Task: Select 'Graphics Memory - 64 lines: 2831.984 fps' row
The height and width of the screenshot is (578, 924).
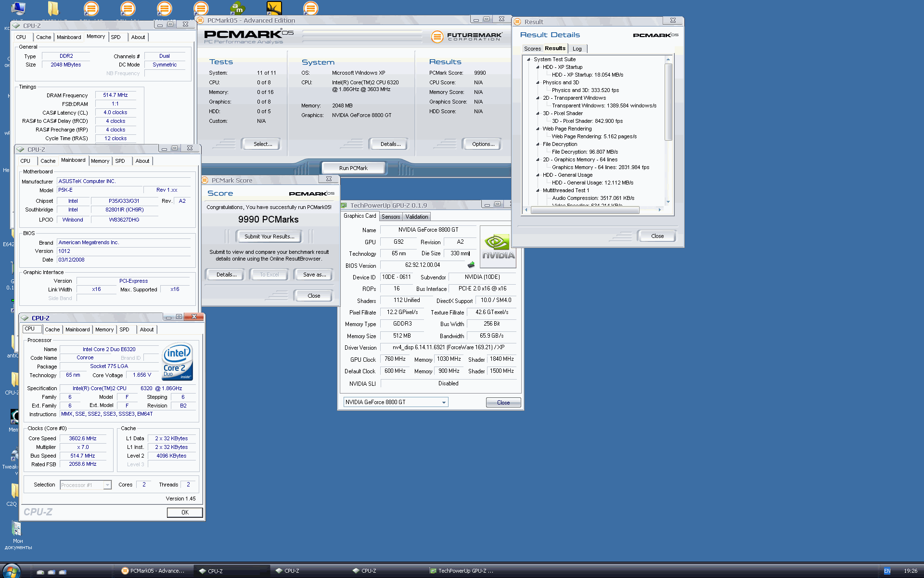Action: 600,167
